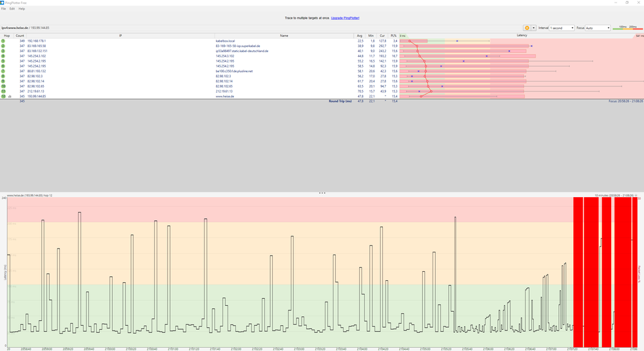Sort by the Name column header
The image size is (644, 351).
coord(284,35)
